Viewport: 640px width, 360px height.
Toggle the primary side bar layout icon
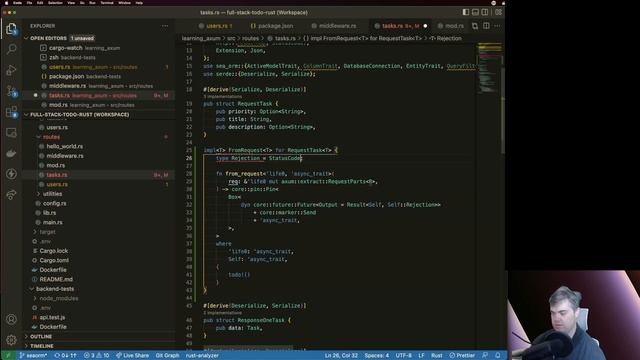point(466,12)
